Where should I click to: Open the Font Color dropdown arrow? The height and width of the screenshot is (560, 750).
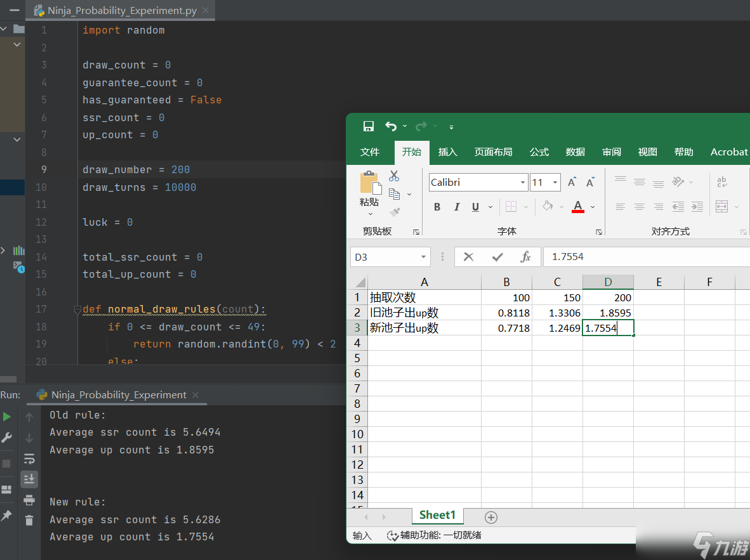tap(593, 207)
